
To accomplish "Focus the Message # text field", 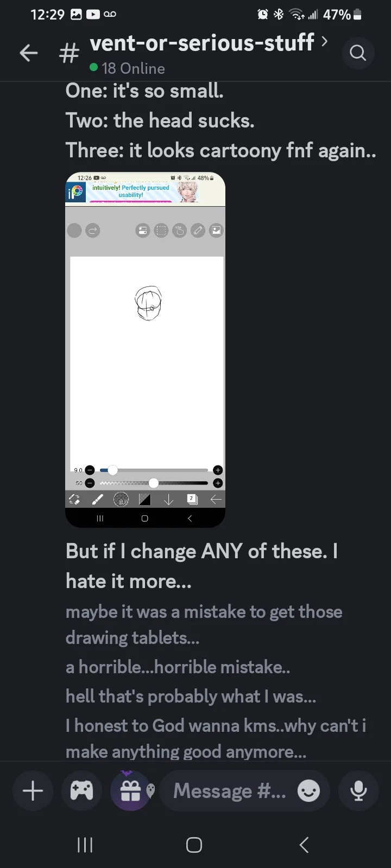I will (230, 791).
